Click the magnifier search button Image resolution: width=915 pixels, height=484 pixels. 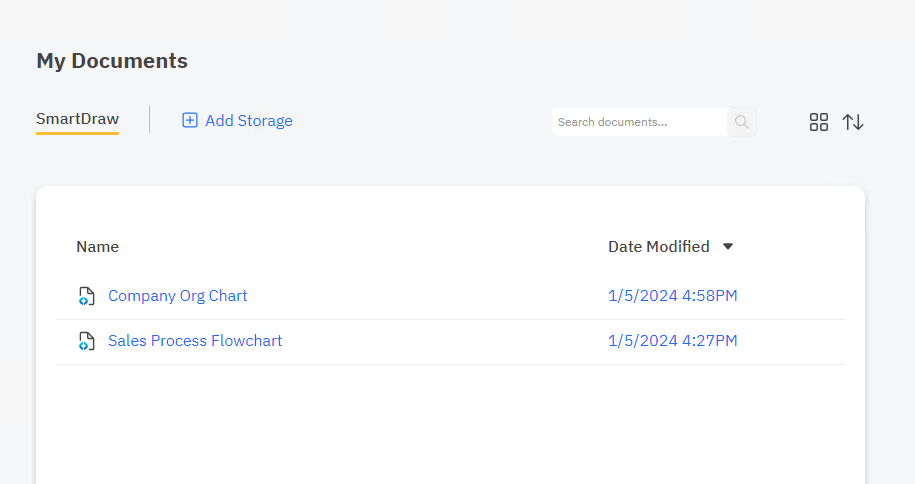tap(741, 122)
